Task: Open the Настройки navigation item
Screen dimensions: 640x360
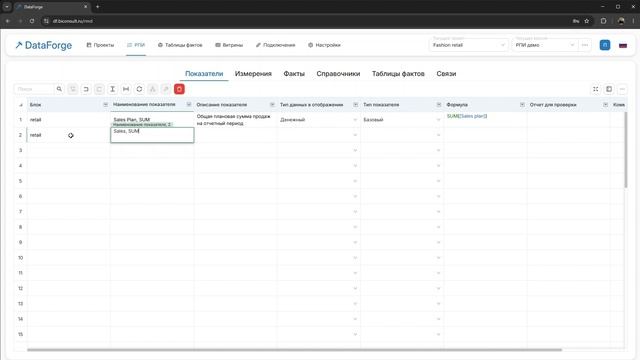Action: pos(324,45)
